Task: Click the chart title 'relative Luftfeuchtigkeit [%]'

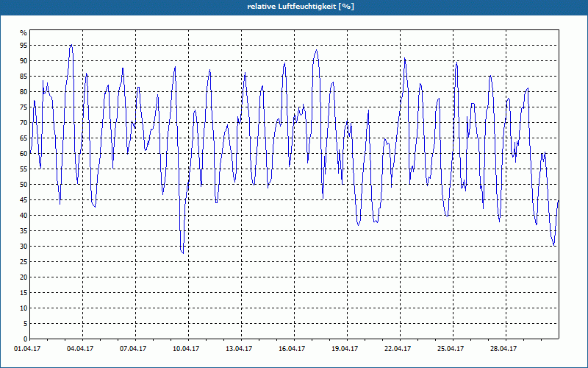Action: coord(301,7)
